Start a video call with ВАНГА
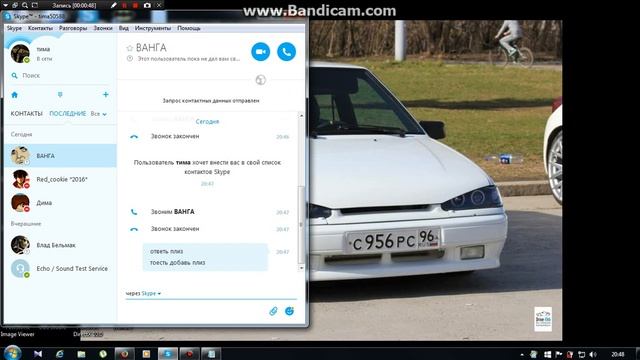This screenshot has height=360, width=640. 260,52
